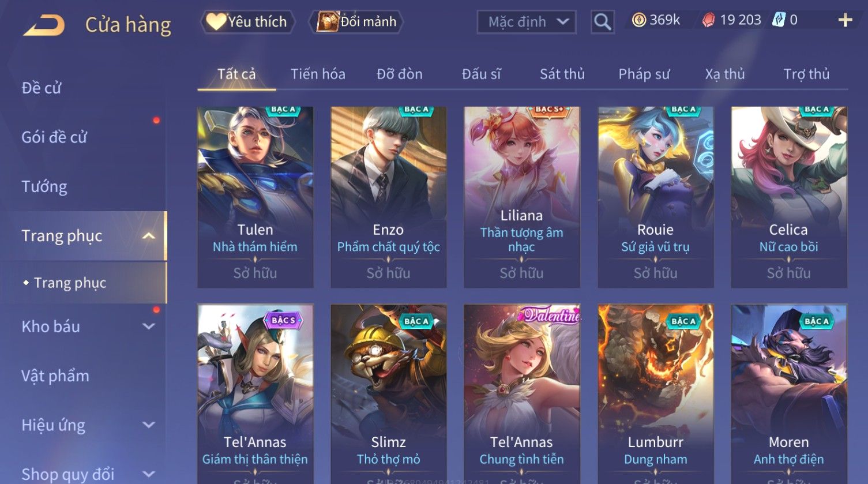
Task: Click the back arrow icon
Action: click(x=44, y=25)
